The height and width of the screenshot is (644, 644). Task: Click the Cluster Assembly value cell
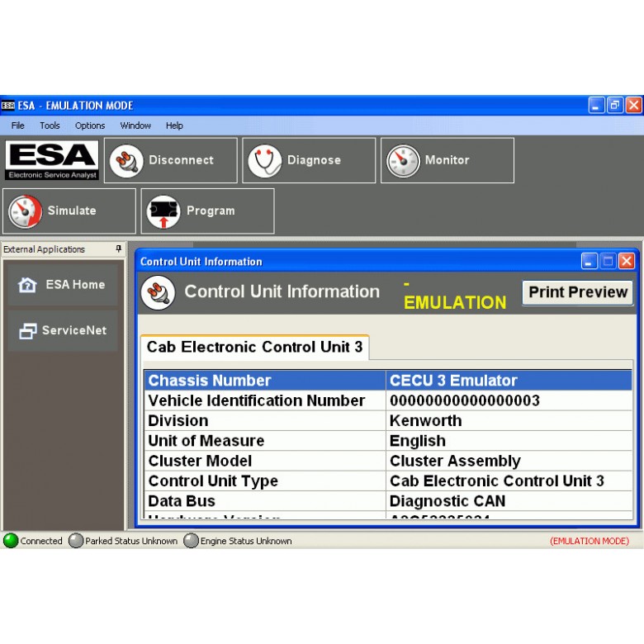509,461
